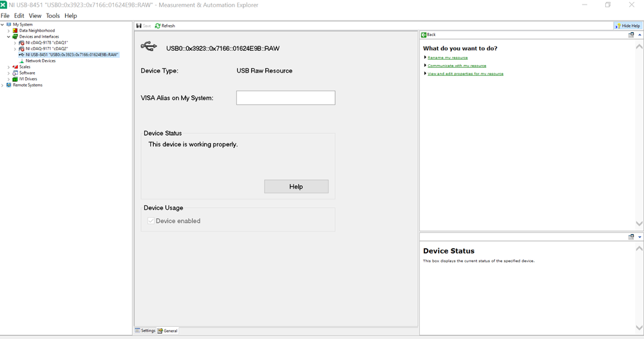Screen dimensions: 644x339
Task: Click the Network Devices icon in tree
Action: pyautogui.click(x=22, y=61)
